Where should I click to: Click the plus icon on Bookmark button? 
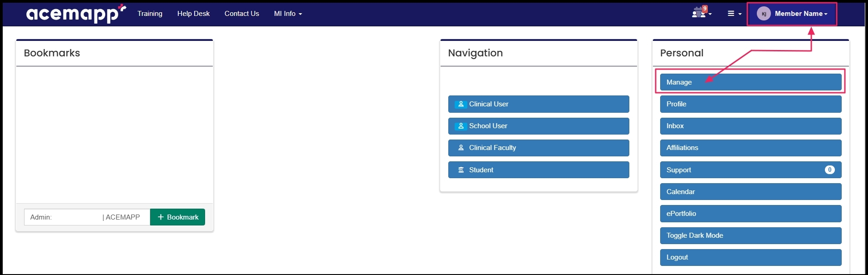[x=161, y=217]
